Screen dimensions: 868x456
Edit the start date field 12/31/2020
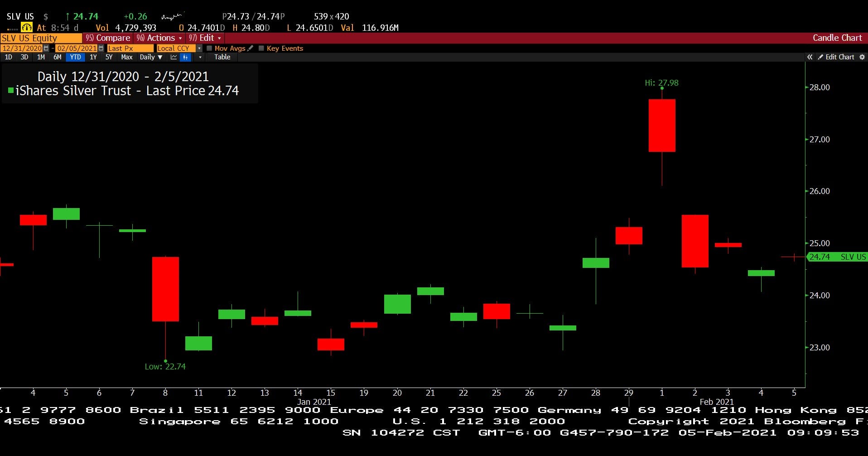pyautogui.click(x=22, y=48)
